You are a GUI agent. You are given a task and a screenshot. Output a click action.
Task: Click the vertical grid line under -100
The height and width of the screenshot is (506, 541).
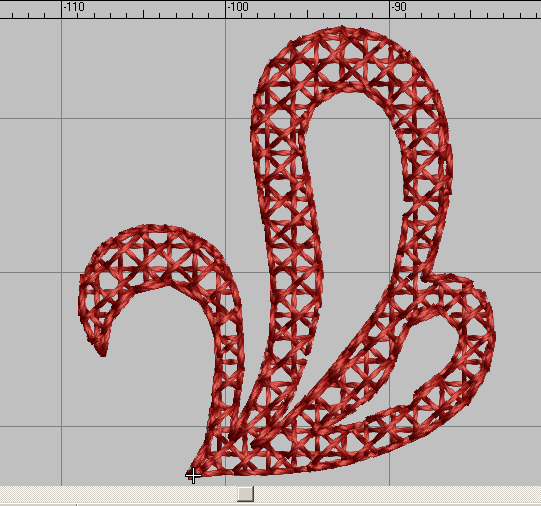click(226, 138)
